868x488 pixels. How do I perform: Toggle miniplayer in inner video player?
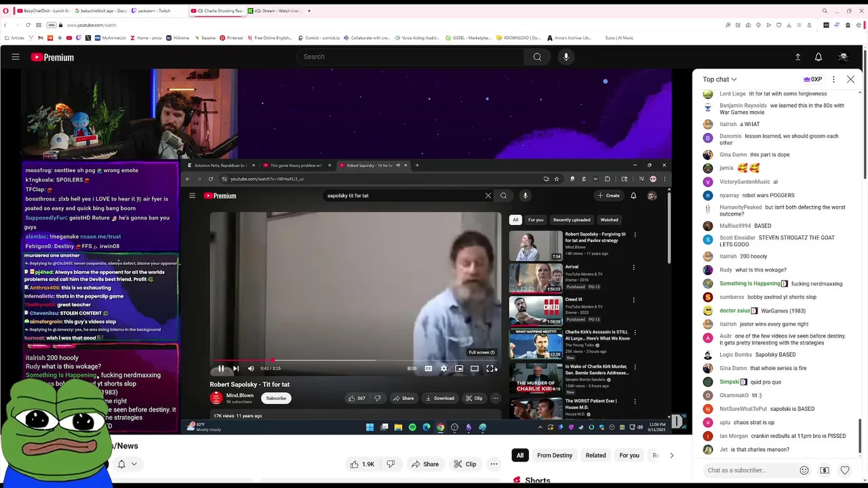click(459, 369)
